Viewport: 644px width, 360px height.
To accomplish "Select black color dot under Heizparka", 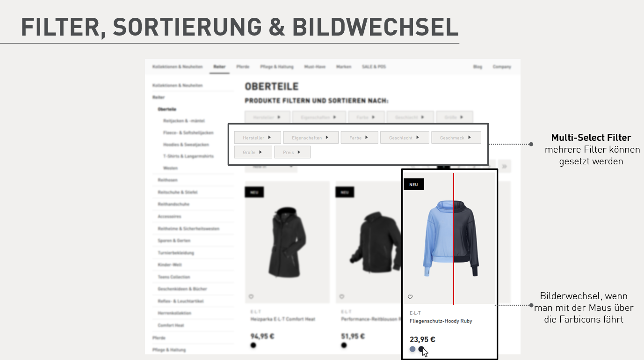I will coord(253,345).
